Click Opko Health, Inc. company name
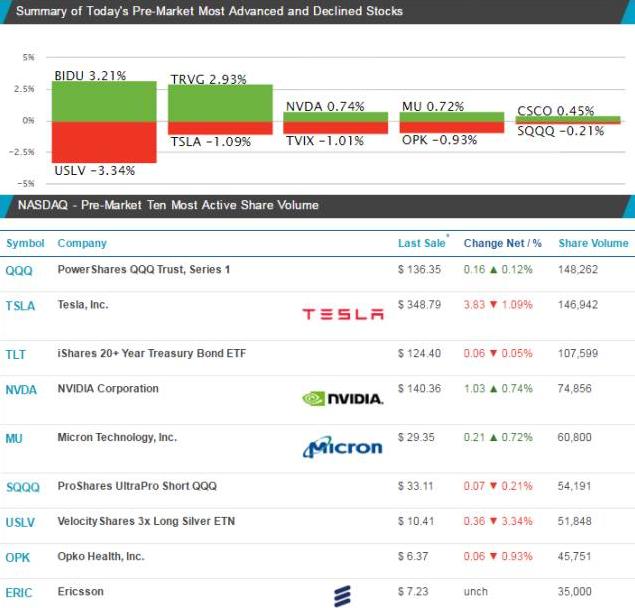Image resolution: width=635 pixels, height=608 pixels. (101, 557)
